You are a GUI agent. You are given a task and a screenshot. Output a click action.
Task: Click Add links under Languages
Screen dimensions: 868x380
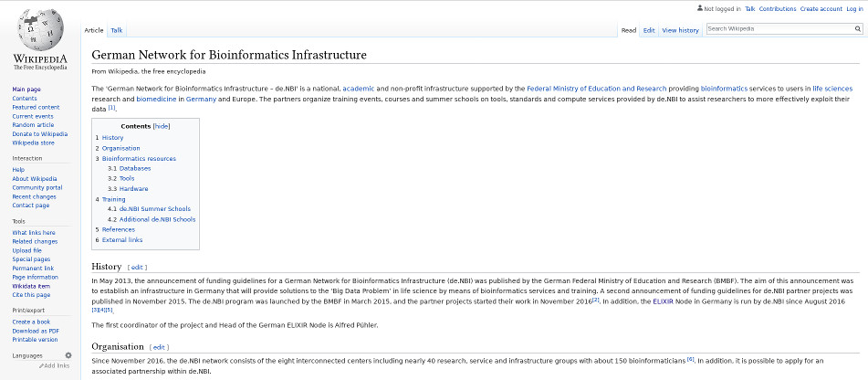click(54, 365)
